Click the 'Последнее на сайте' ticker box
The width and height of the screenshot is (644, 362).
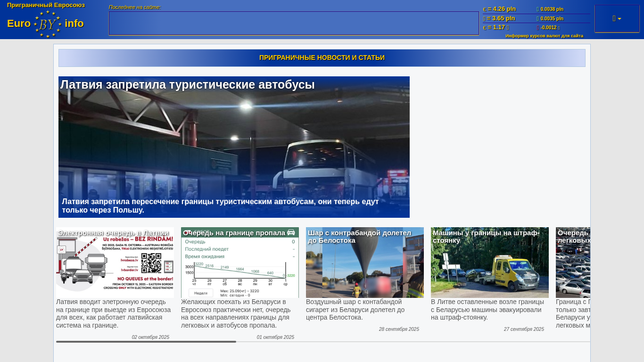tap(294, 23)
